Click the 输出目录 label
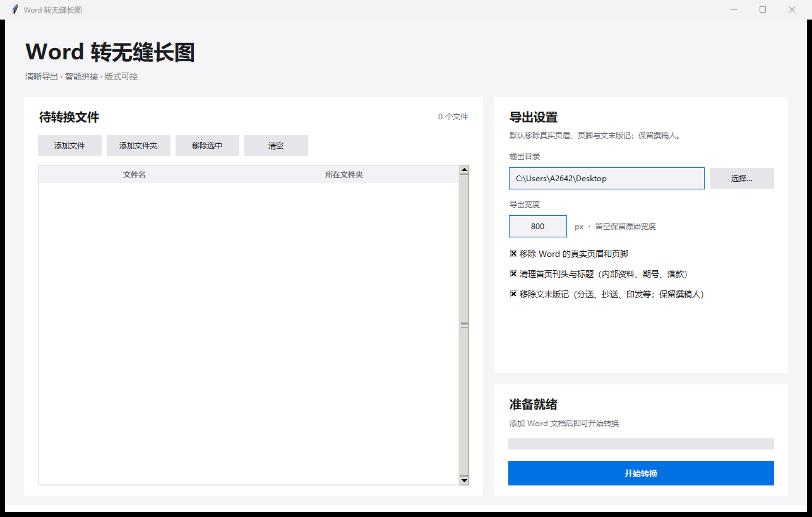The image size is (812, 517). click(x=525, y=157)
